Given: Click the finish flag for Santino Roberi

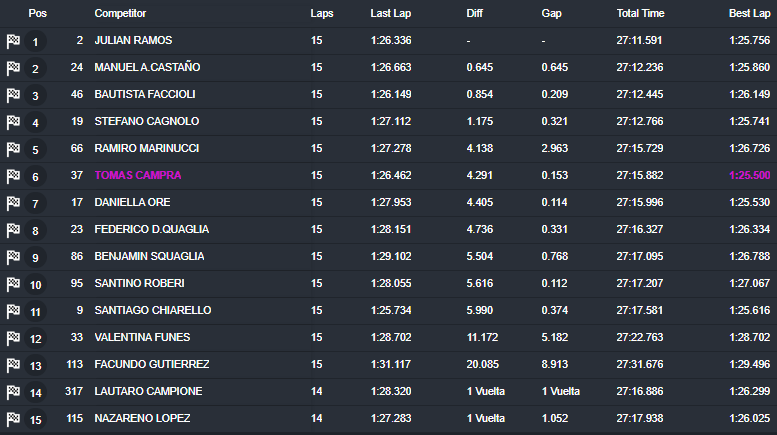Looking at the screenshot, I should [x=13, y=284].
